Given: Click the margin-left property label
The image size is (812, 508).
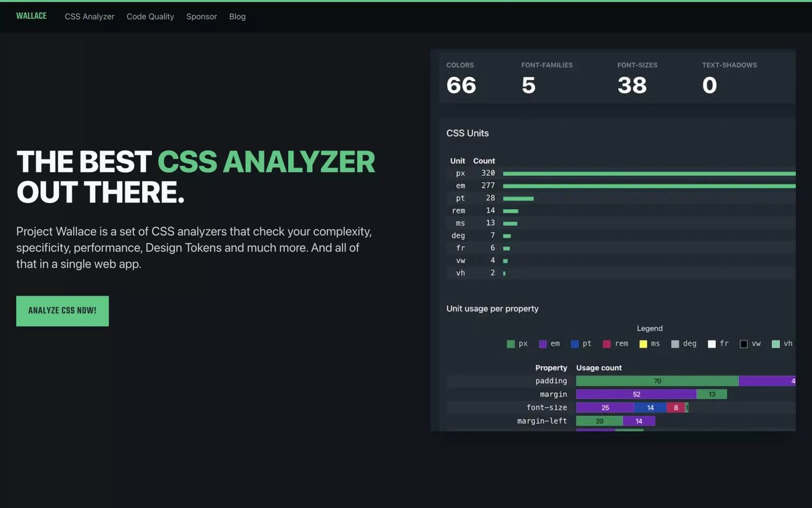Looking at the screenshot, I should (542, 421).
